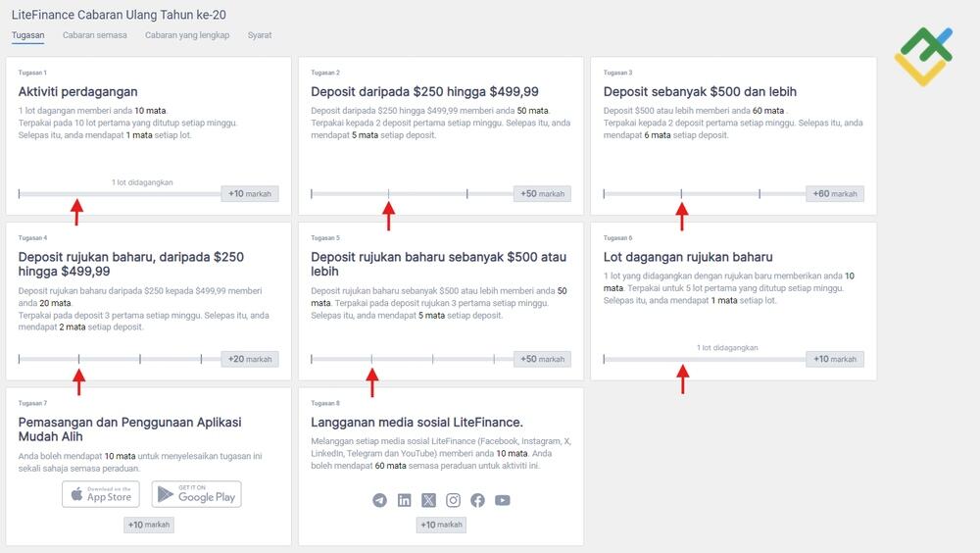The width and height of the screenshot is (980, 553).
Task: Click '1 lot didagangkan' in Tugasan 1 card
Action: (142, 182)
